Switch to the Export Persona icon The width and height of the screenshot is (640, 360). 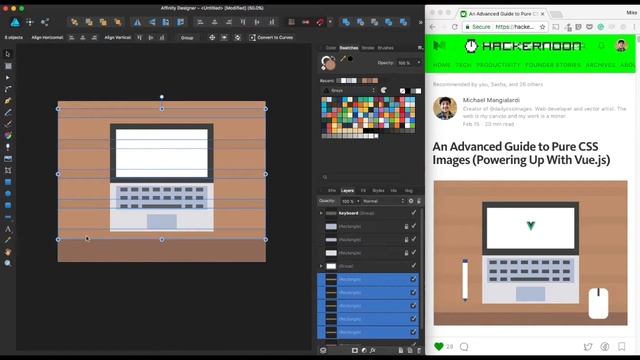pos(44,22)
